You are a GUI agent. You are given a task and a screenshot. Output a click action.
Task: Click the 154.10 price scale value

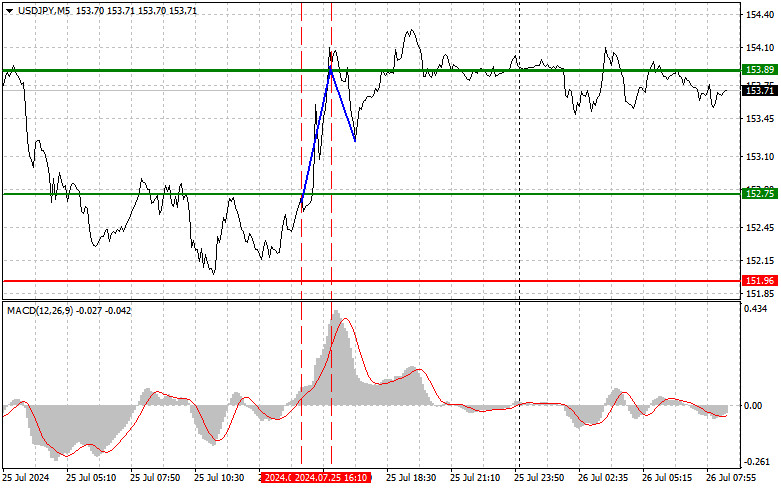(760, 48)
